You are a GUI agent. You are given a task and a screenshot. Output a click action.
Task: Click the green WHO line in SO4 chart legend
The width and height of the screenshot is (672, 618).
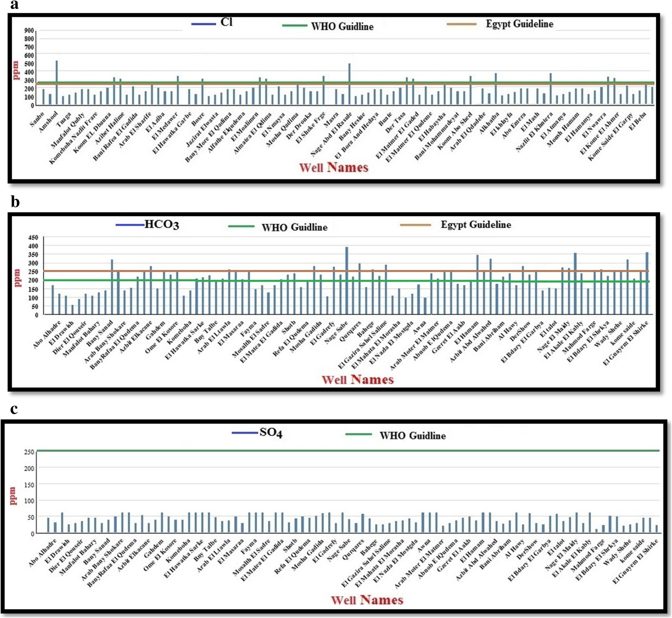point(358,434)
